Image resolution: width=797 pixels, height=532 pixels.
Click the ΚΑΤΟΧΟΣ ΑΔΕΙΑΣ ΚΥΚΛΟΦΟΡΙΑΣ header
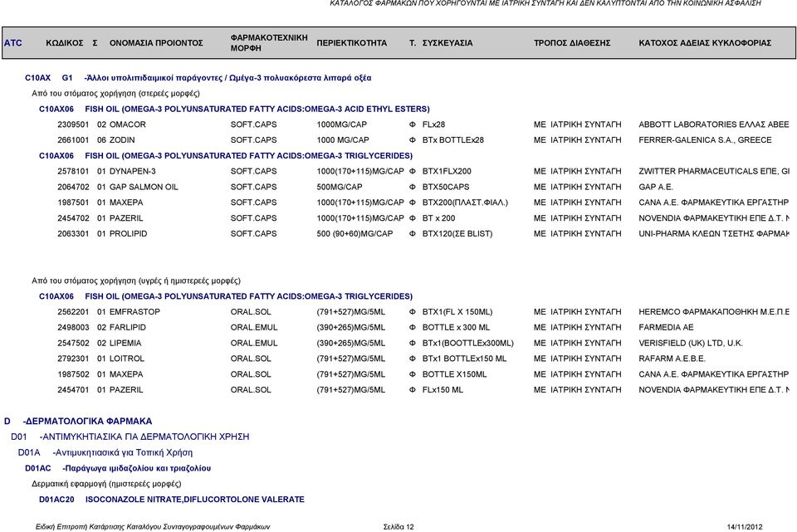705,43
